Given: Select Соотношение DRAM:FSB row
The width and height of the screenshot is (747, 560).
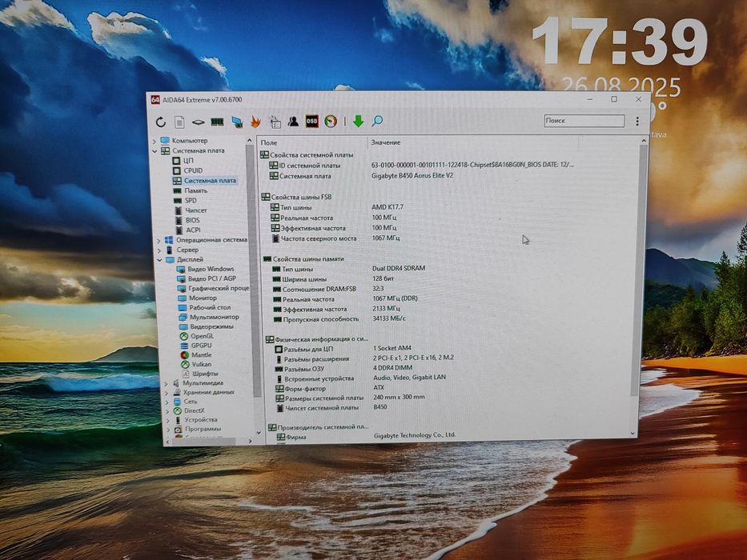Looking at the screenshot, I should 327,289.
